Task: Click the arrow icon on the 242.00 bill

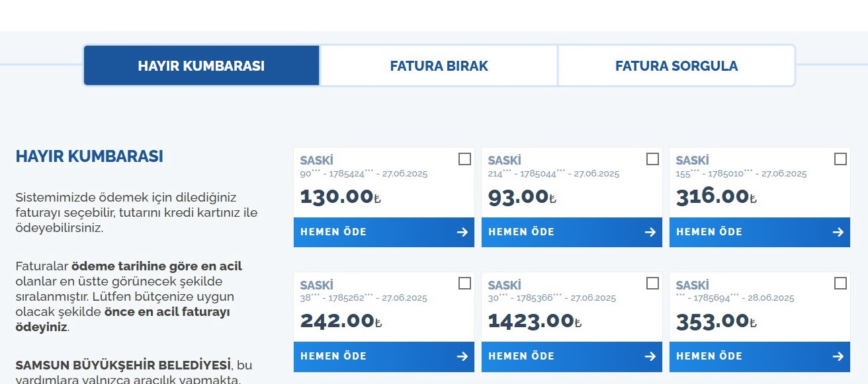Action: (x=462, y=356)
